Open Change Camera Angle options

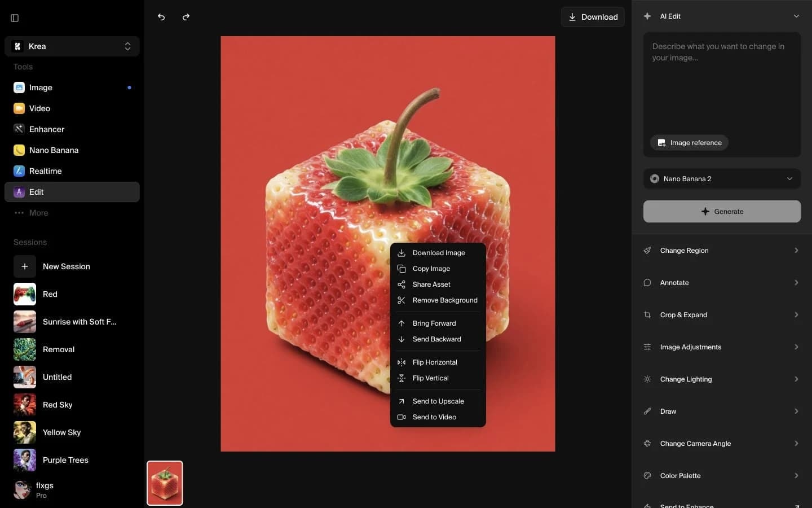[x=722, y=444]
